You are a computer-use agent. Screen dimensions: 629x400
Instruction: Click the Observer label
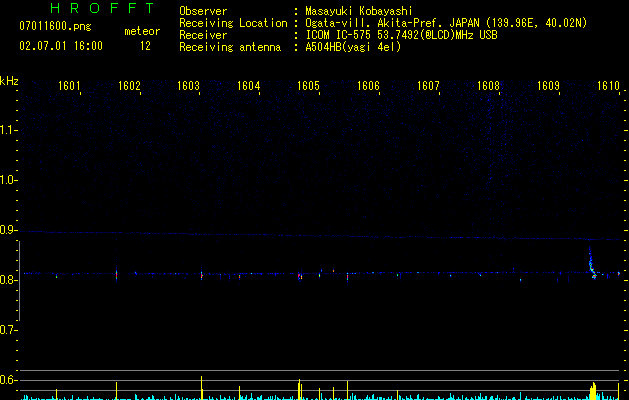[203, 11]
